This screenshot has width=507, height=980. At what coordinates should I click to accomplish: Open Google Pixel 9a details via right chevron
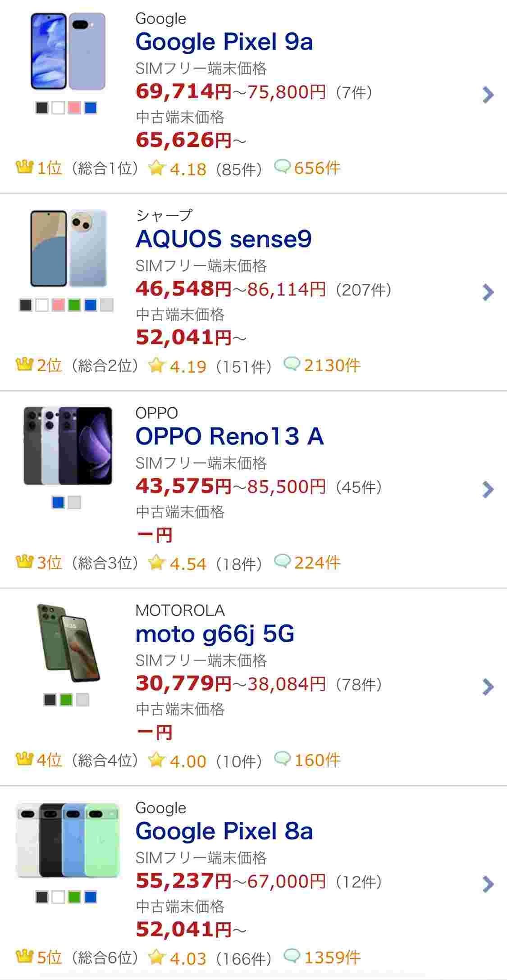[x=488, y=95]
